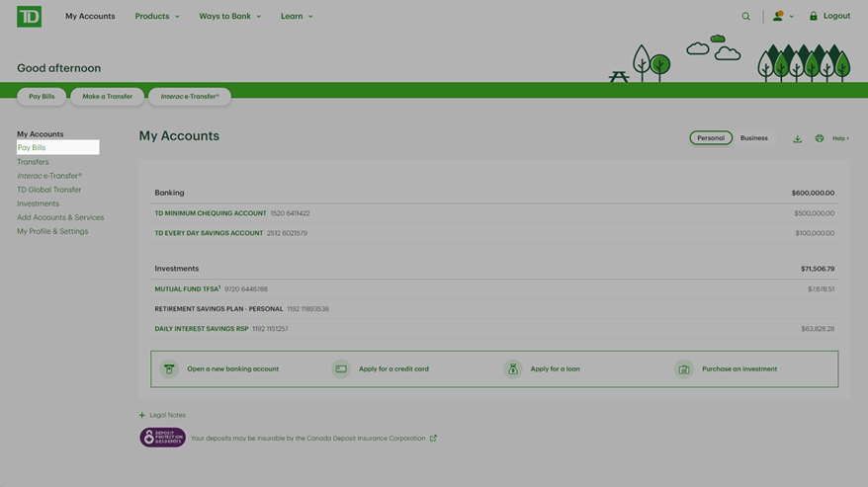Expand the Learn dropdown menu
Viewport: 868px width, 487px height.
coord(297,16)
